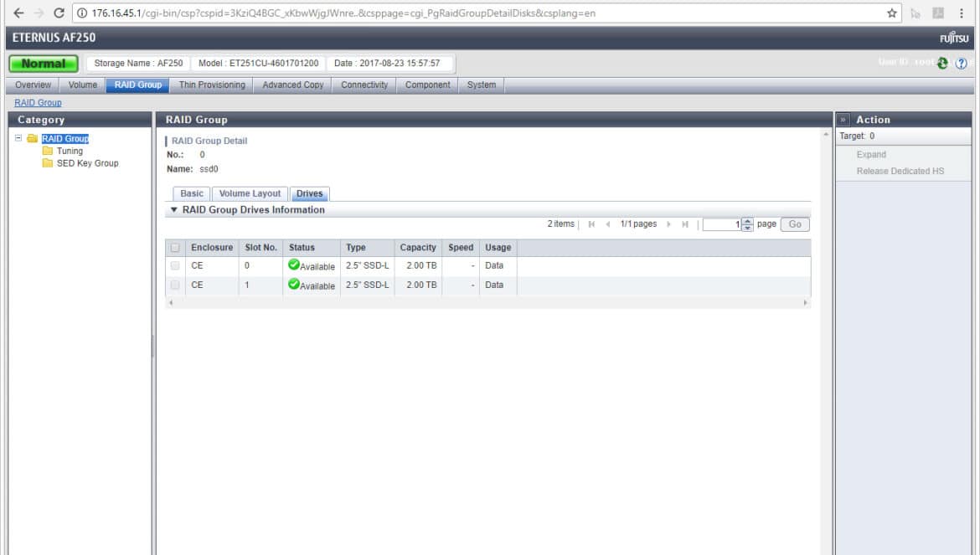Image resolution: width=980 pixels, height=555 pixels.
Task: Reload the page with the browser refresh icon
Action: (59, 13)
